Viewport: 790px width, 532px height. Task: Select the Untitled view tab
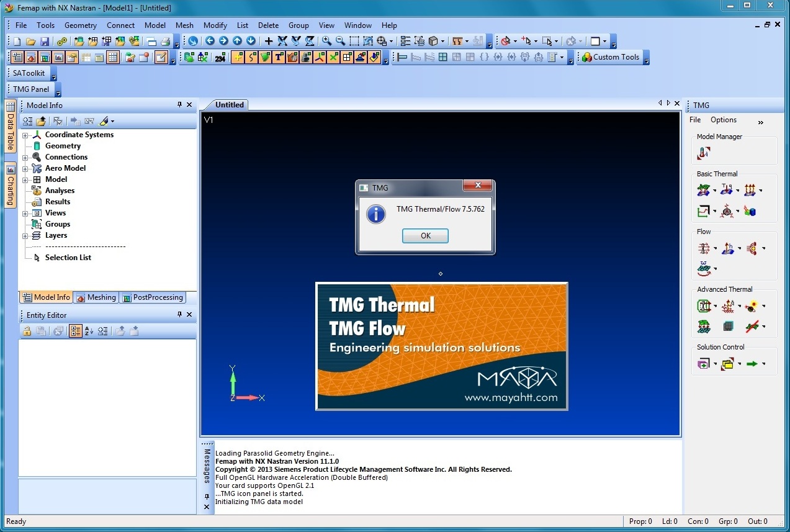[x=230, y=105]
